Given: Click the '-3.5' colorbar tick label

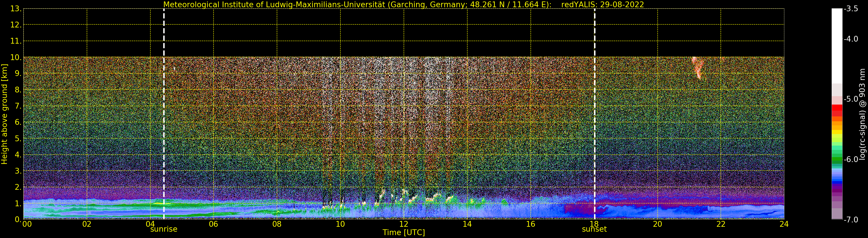Looking at the screenshot, I should (x=851, y=9).
